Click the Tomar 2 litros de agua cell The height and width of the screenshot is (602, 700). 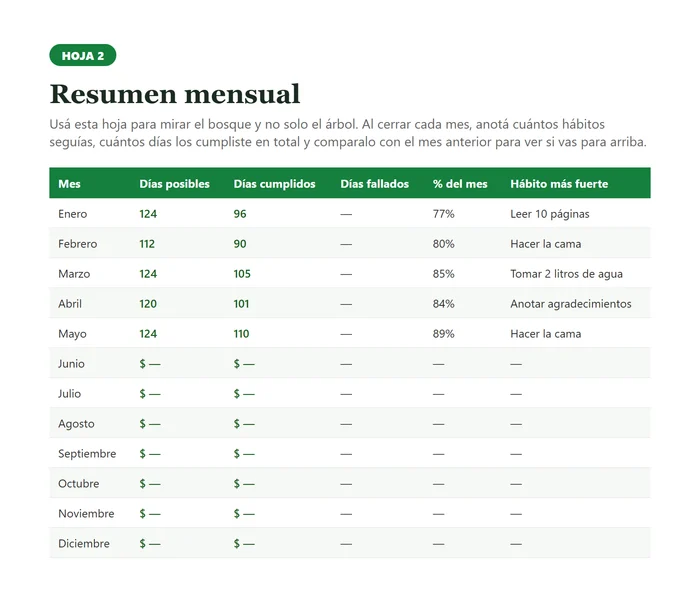click(566, 273)
